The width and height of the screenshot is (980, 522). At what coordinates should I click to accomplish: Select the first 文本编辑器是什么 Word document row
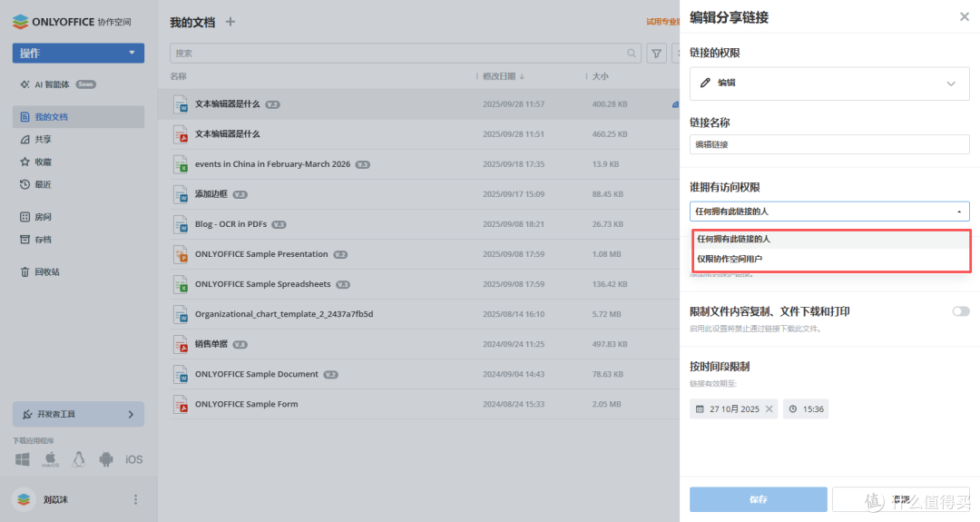point(417,104)
